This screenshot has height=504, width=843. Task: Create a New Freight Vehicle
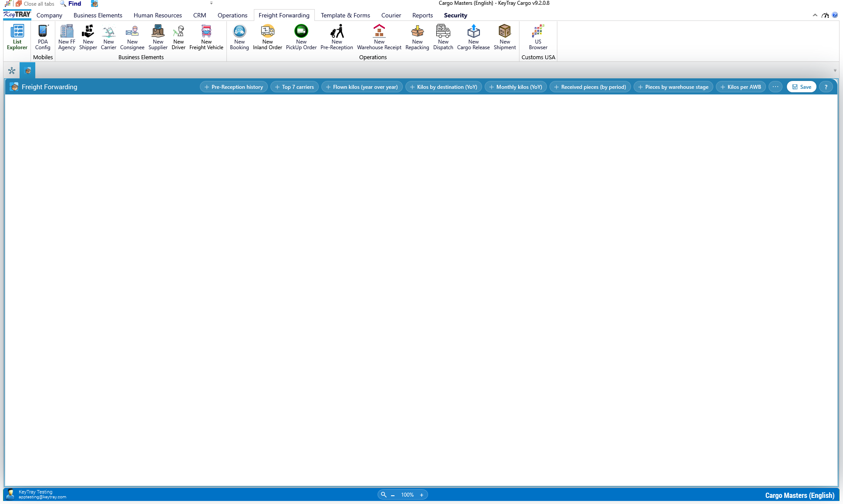point(206,37)
